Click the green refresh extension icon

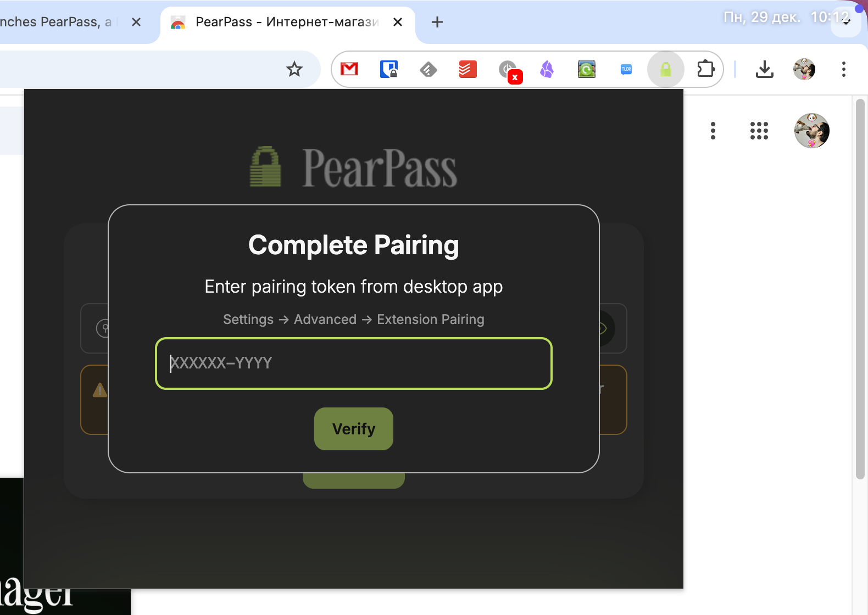587,69
